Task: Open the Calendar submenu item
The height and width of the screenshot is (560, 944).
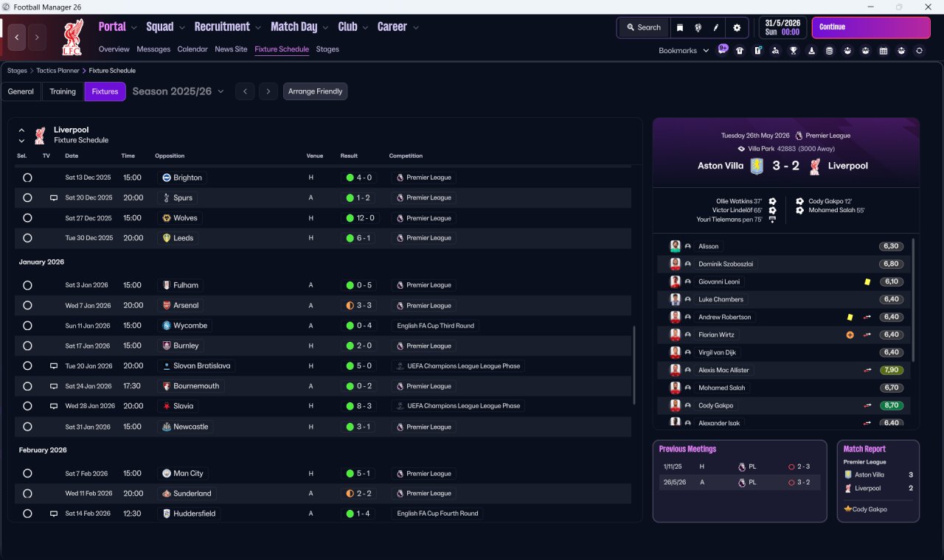Action: [x=192, y=49]
